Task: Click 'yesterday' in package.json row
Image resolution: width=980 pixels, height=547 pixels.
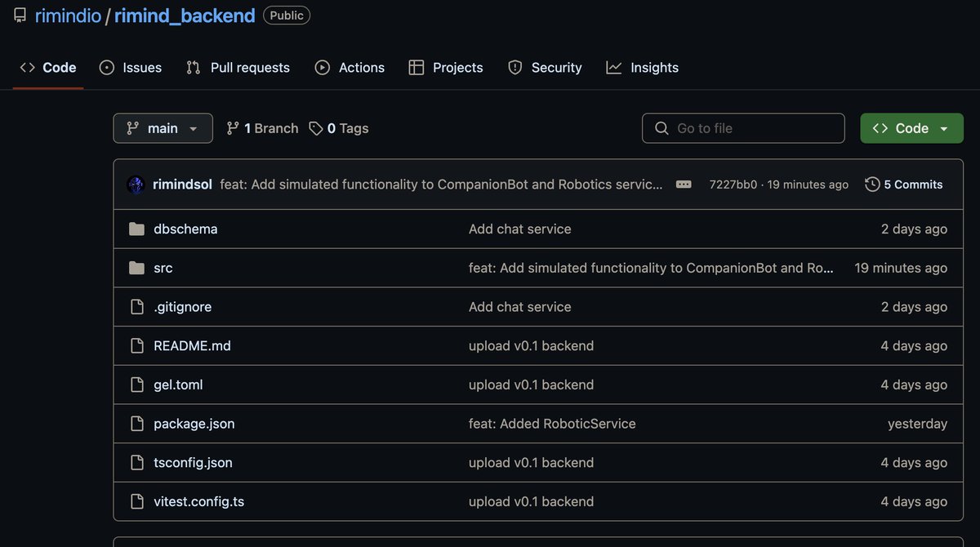Action: click(x=918, y=424)
